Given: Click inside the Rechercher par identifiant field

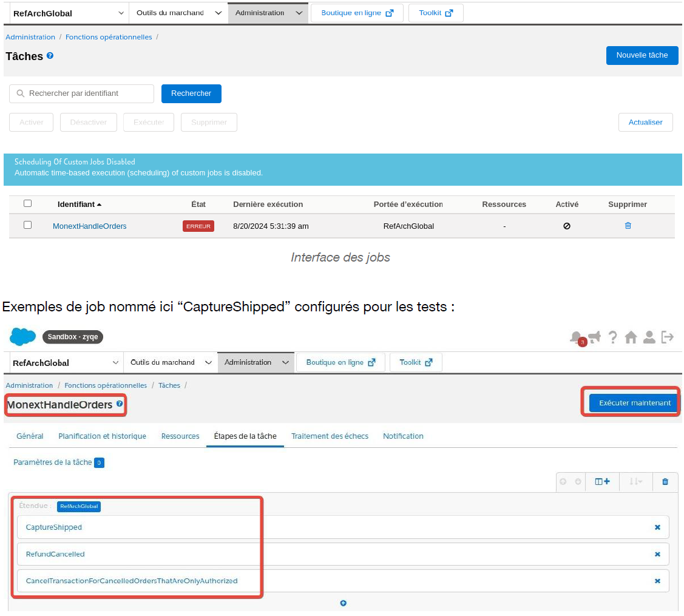Looking at the screenshot, I should pos(81,93).
